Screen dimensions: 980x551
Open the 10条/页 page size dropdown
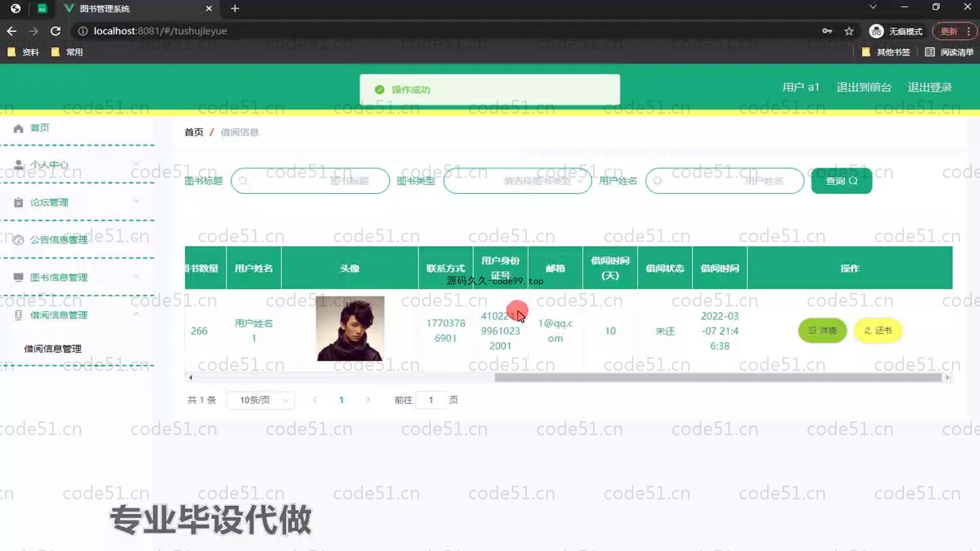[260, 400]
